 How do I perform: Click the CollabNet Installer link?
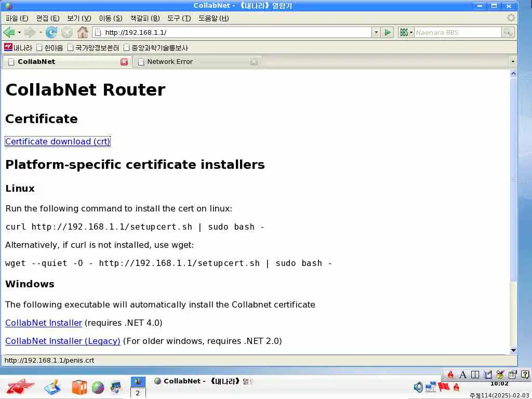click(44, 323)
